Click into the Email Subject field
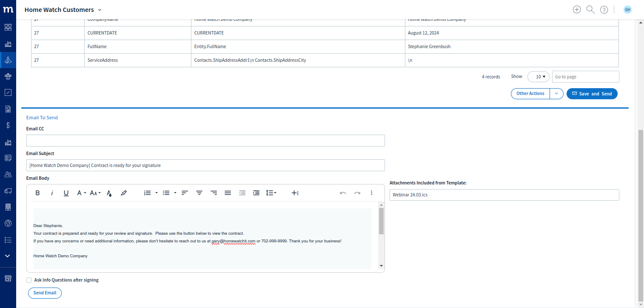 [205, 165]
